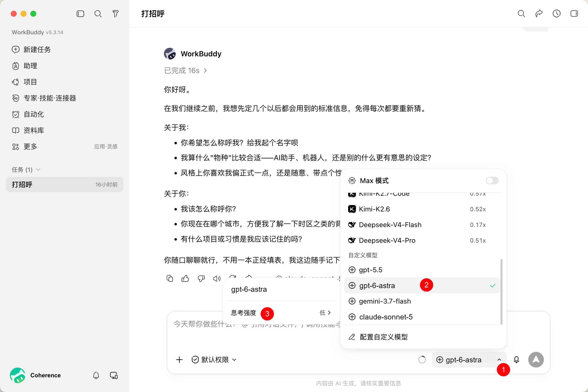Screen dimensions: 588x392
Task: Open the history clock icon
Action: pyautogui.click(x=556, y=13)
